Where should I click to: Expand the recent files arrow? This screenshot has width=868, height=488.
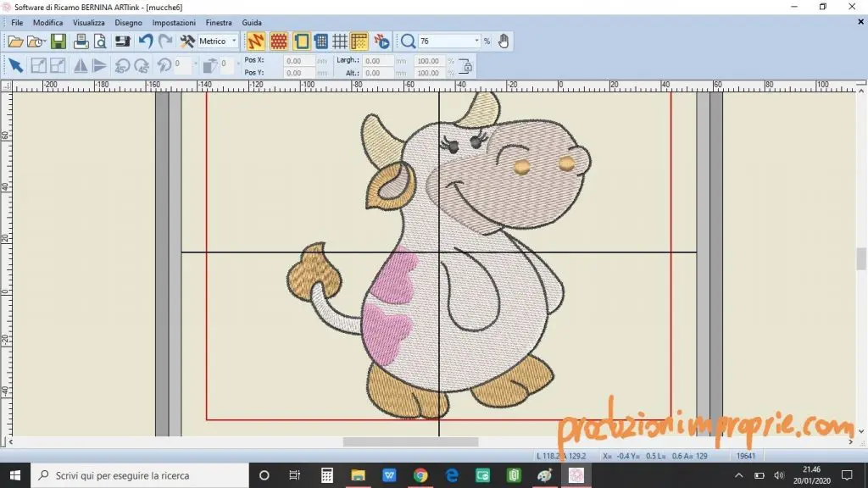tap(44, 42)
